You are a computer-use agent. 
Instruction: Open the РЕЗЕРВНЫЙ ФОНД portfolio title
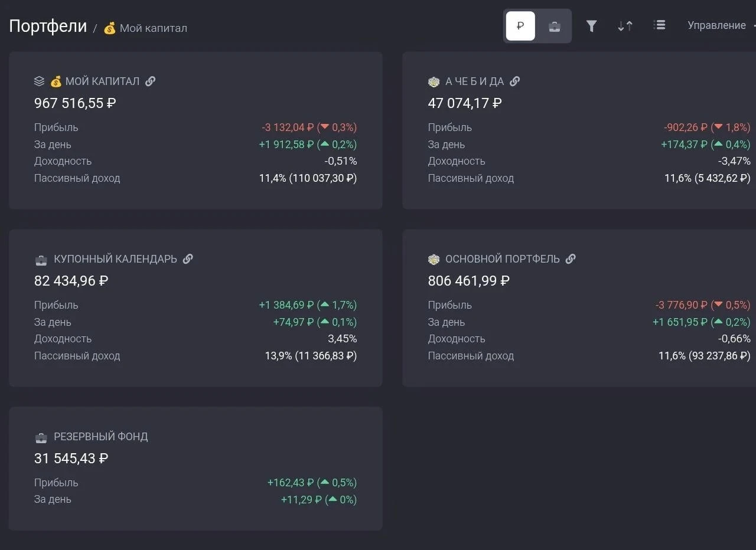pyautogui.click(x=101, y=437)
